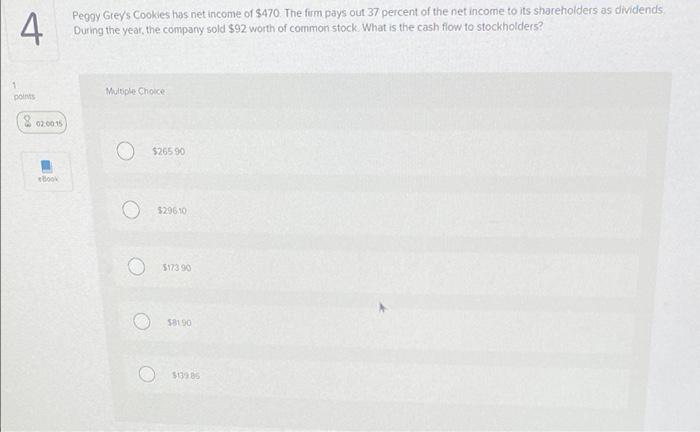The height and width of the screenshot is (432, 700).
Task: Click the Peggy Grey's Cookies question text
Action: pos(368,21)
